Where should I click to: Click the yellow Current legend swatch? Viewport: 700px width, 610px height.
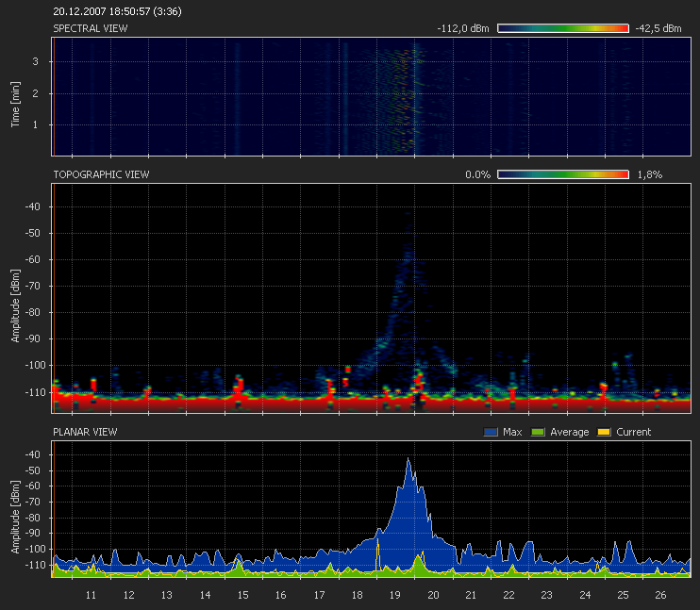click(604, 432)
